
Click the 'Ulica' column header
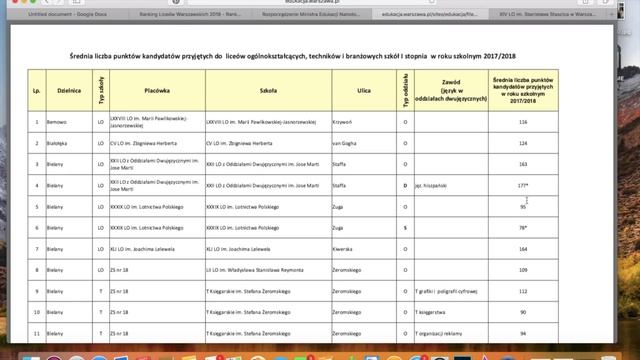click(364, 91)
